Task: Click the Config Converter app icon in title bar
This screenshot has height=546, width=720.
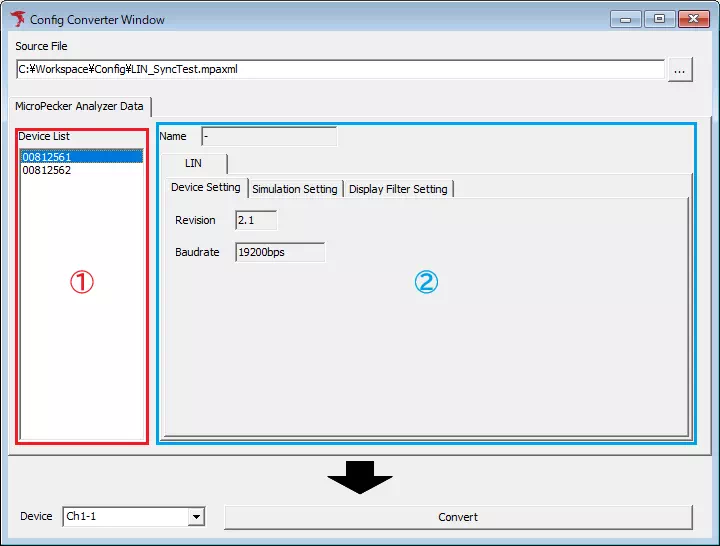Action: coord(18,19)
